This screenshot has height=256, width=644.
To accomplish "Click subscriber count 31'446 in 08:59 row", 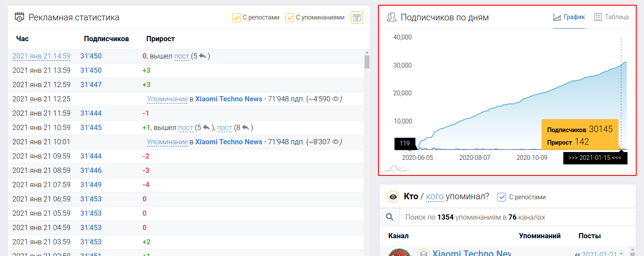I will (x=91, y=170).
